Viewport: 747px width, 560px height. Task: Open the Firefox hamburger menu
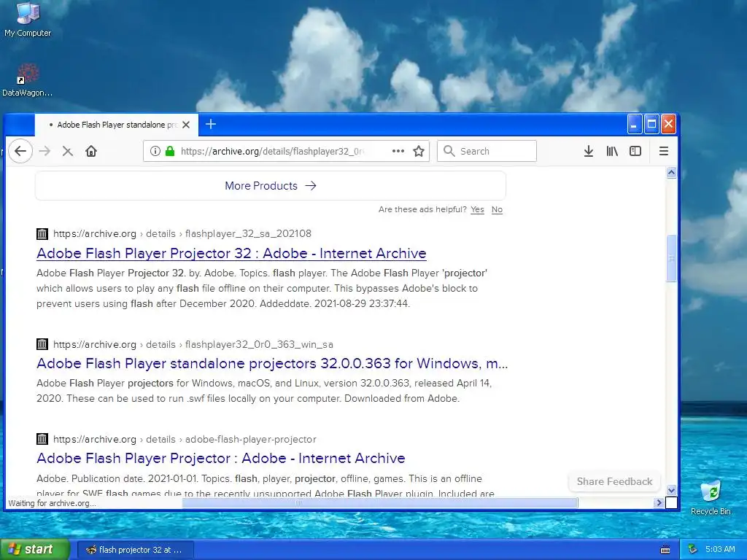[x=664, y=152]
